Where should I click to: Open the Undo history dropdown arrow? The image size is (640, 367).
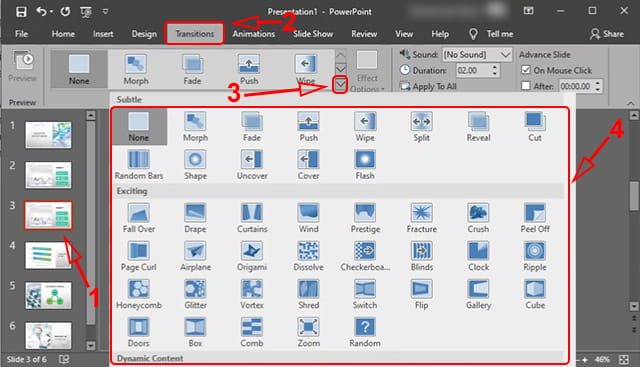coord(51,12)
